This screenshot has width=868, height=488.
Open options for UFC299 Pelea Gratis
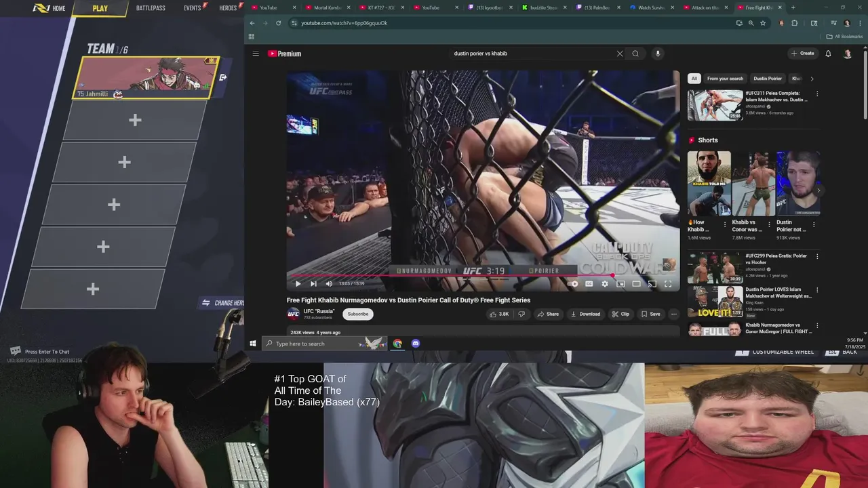[817, 257]
